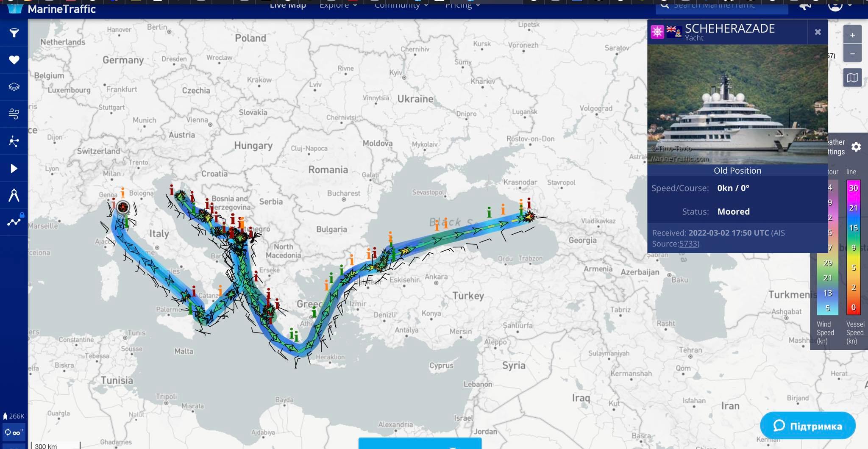This screenshot has height=449, width=868.
Task: Expand the Community dropdown menu
Action: coord(401,6)
